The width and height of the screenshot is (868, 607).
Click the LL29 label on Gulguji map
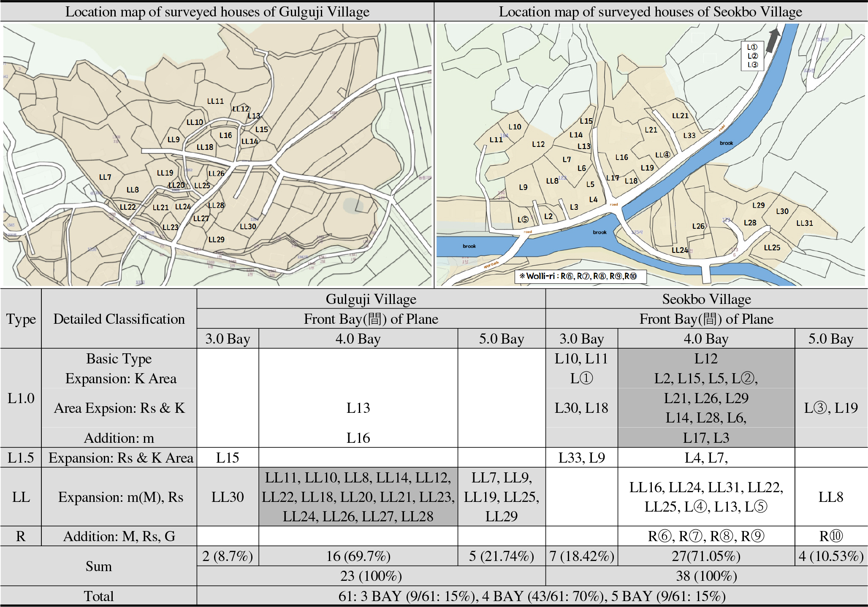(x=216, y=240)
